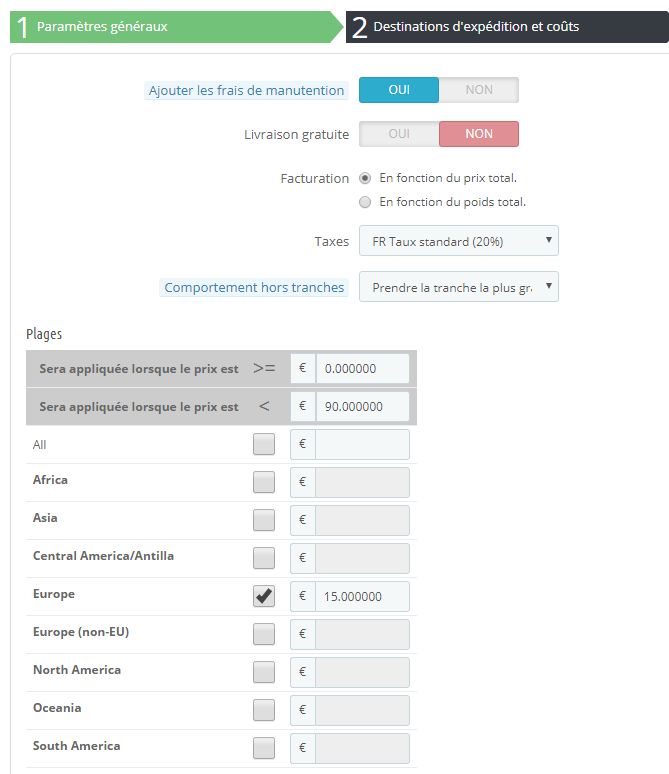Go to Destinations d'expédition et coûts step
The width and height of the screenshot is (669, 774).
pyautogui.click(x=507, y=27)
